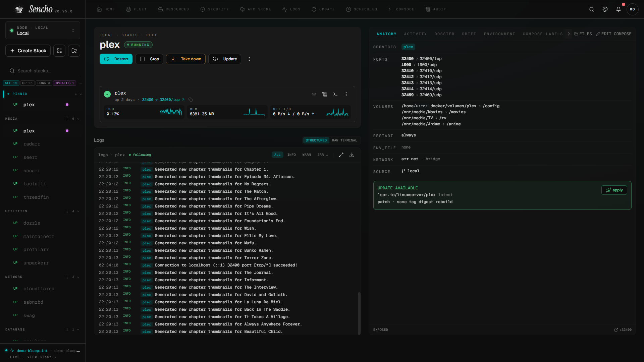Viewport: 644px width, 362px height.
Task: Open the Node Local selector dropdown
Action: 43,31
